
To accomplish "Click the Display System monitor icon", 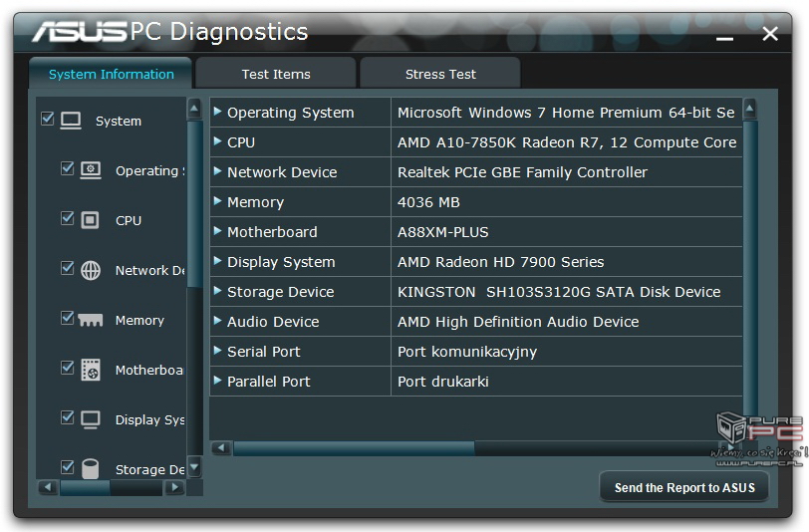I will (91, 419).
